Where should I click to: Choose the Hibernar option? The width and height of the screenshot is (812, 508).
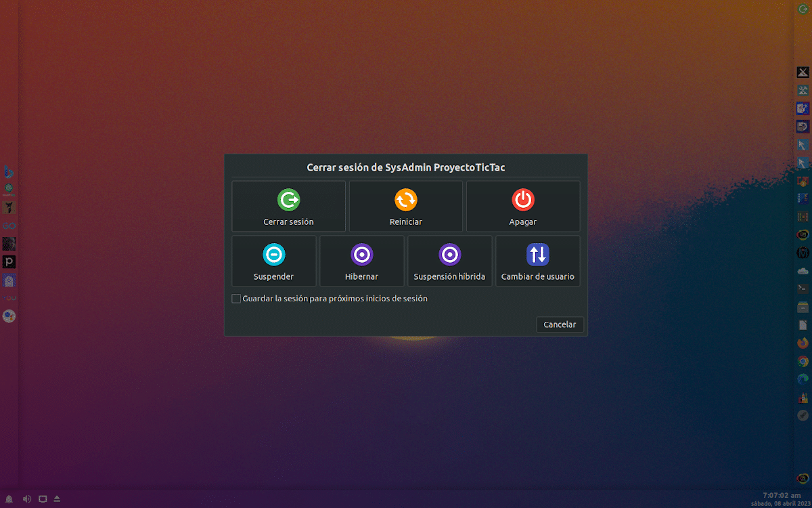click(x=361, y=261)
